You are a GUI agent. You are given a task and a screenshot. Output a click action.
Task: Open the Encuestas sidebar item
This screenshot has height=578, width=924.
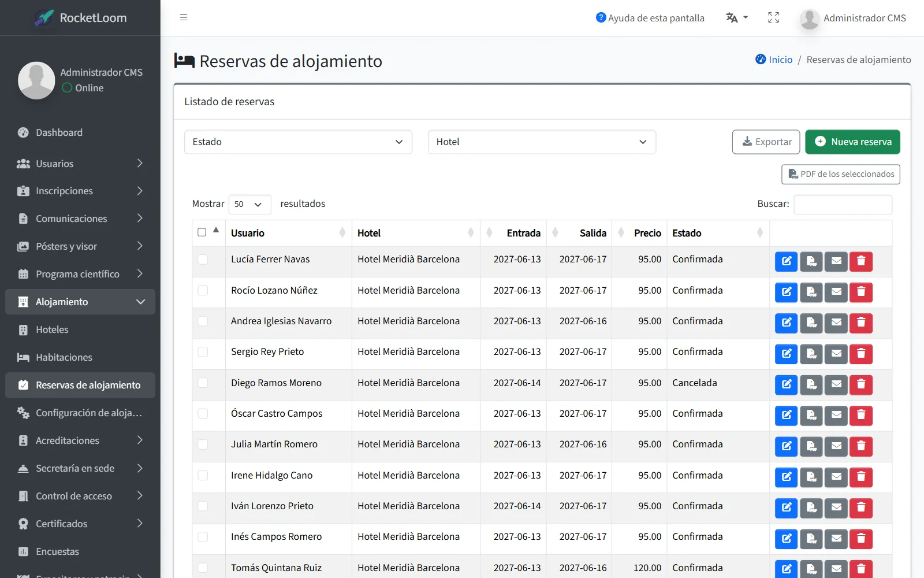(x=80, y=551)
